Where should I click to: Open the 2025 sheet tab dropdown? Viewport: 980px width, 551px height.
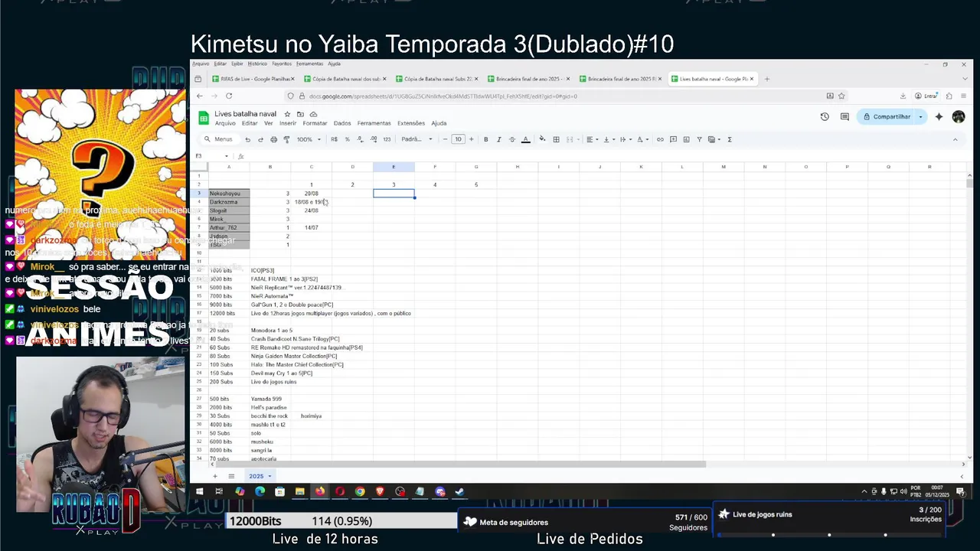pyautogui.click(x=269, y=476)
